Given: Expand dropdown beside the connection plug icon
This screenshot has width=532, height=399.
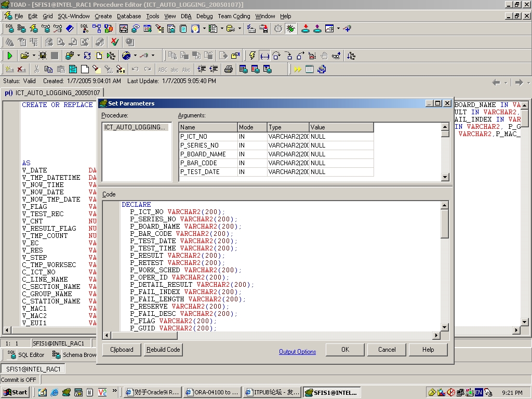Looking at the screenshot, I should pos(153,56).
